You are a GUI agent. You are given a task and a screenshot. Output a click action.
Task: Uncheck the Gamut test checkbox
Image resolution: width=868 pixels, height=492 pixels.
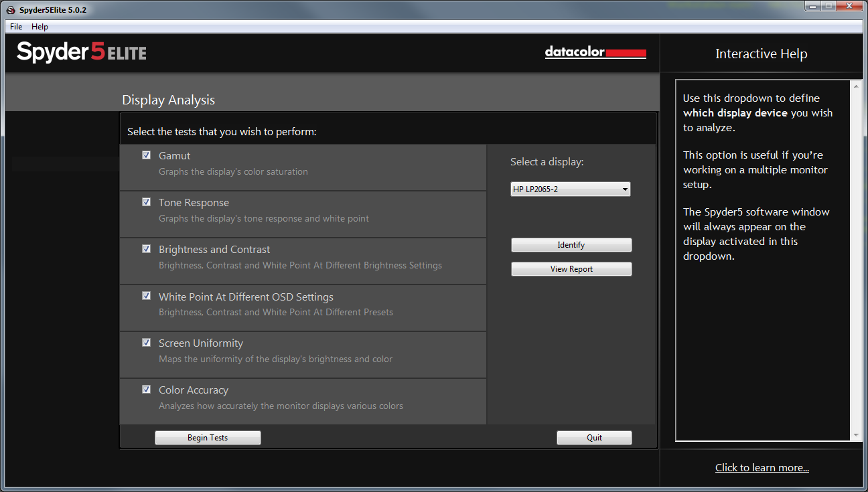point(146,155)
